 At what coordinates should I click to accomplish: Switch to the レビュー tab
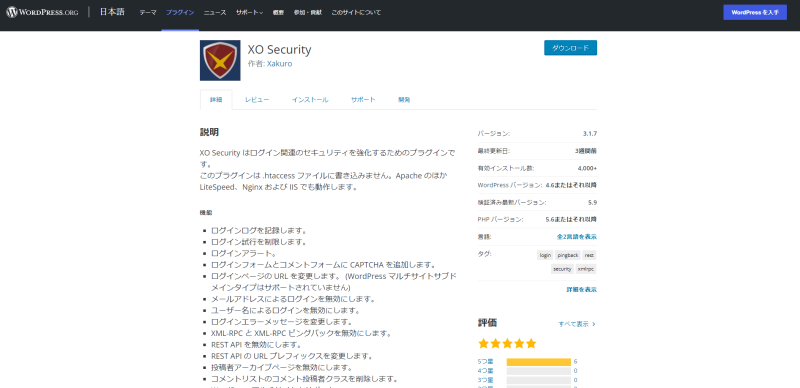(x=257, y=100)
